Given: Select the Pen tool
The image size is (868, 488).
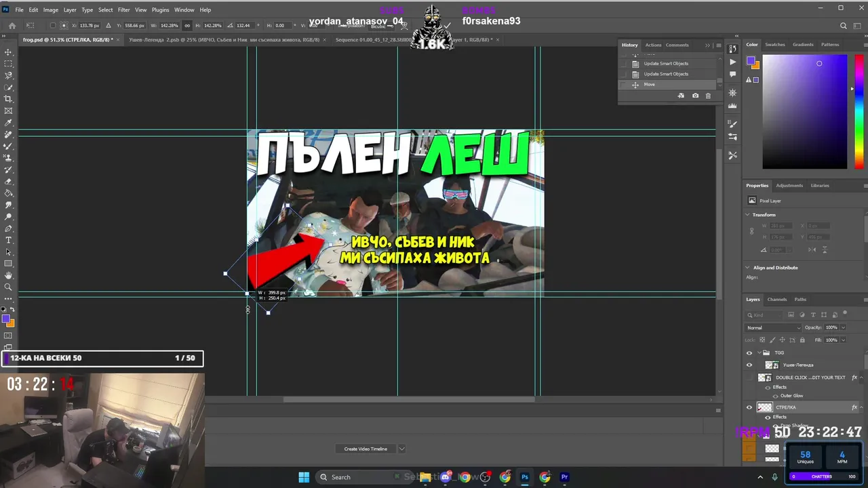Looking at the screenshot, I should 8,228.
